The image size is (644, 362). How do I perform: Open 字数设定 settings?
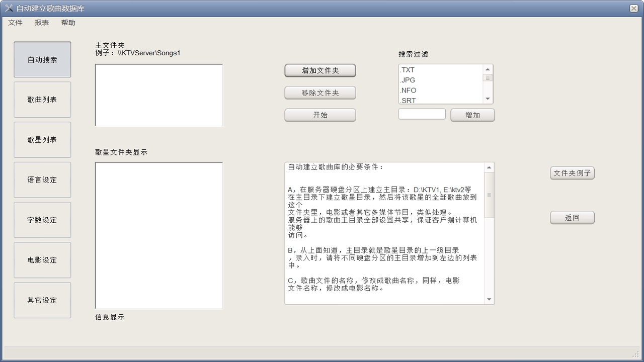[x=42, y=220]
